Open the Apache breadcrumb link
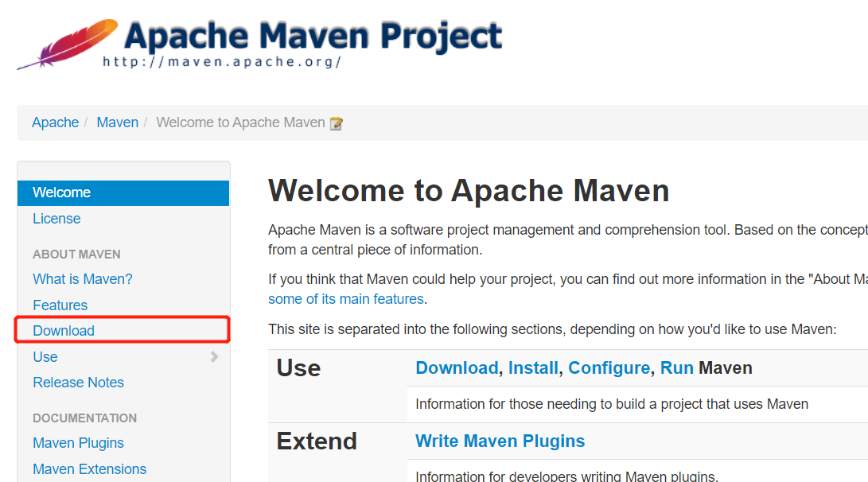The image size is (868, 482). [56, 122]
